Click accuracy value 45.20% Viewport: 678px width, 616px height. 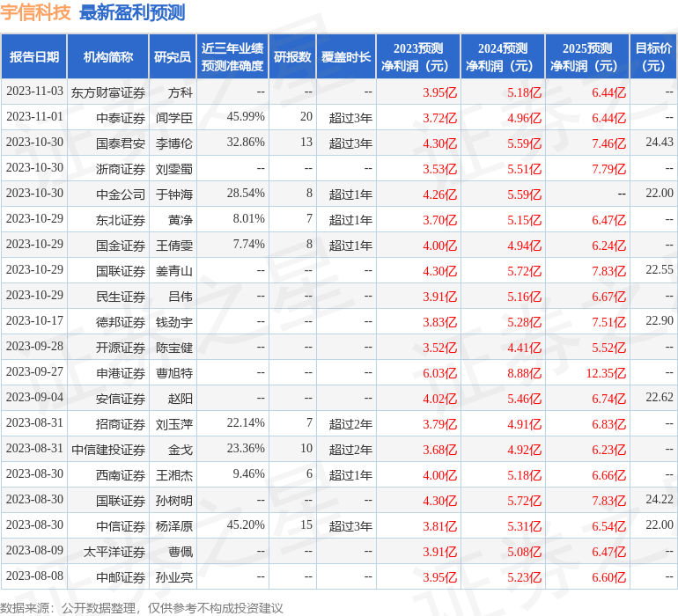click(x=246, y=524)
